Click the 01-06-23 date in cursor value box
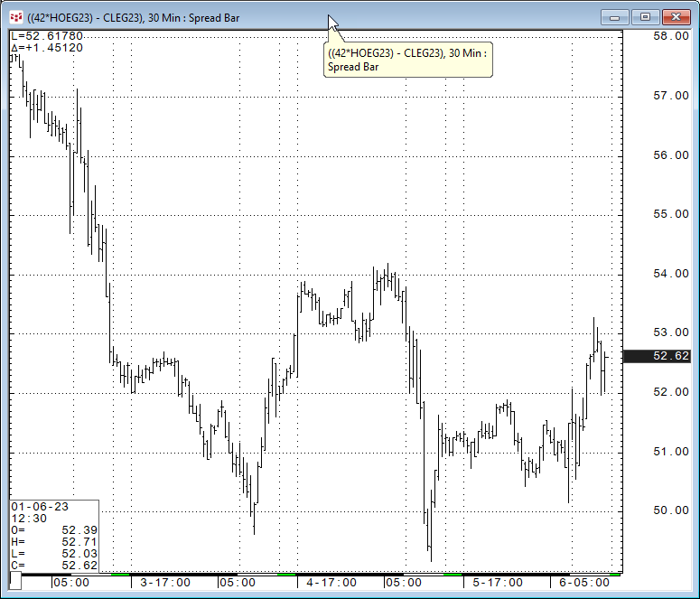This screenshot has width=700, height=599. point(40,507)
